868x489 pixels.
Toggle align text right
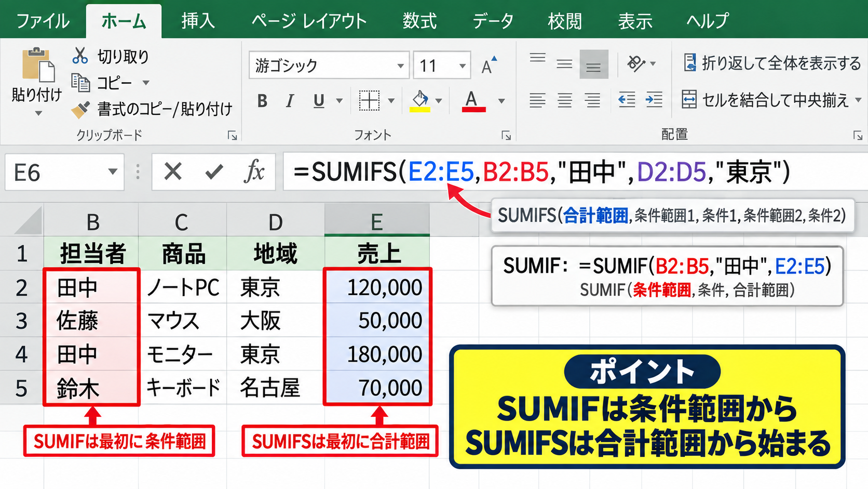point(592,100)
